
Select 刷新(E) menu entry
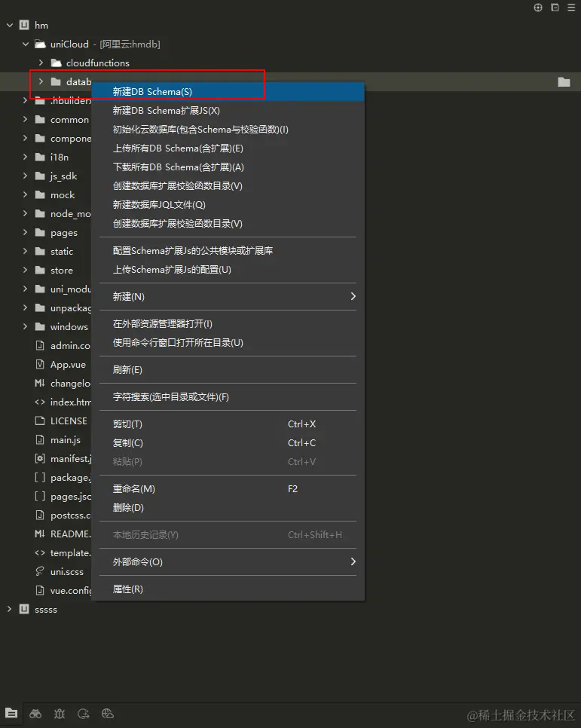(x=228, y=369)
